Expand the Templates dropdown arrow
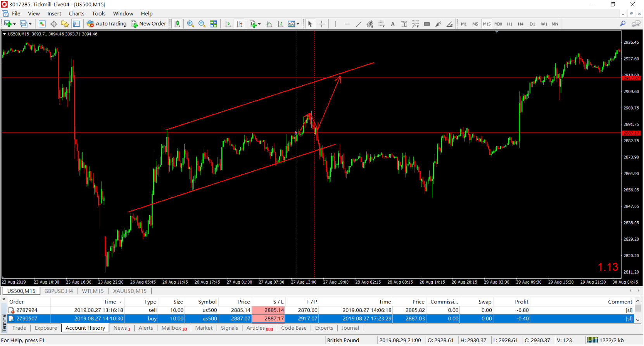The image size is (644, 346). 298,24
